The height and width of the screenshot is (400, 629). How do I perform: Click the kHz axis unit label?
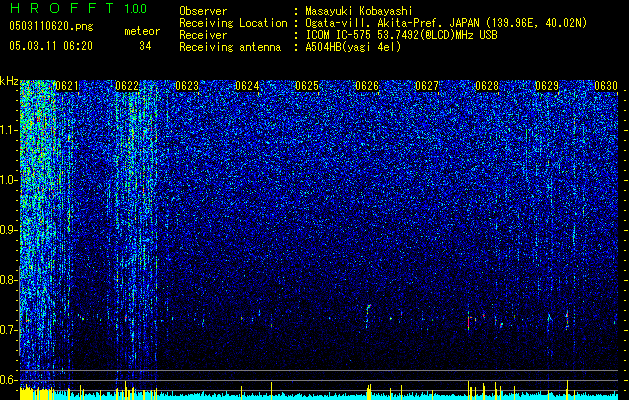point(9,81)
